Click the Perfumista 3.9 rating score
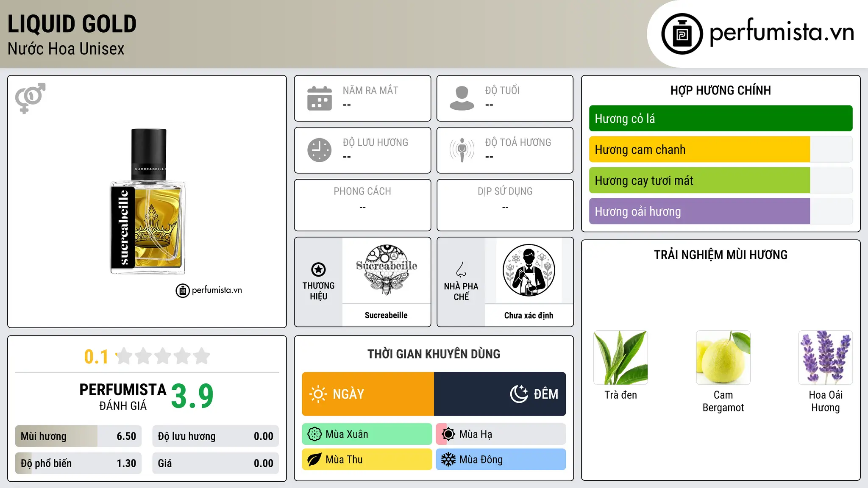Viewport: 868px width, 488px height. coord(192,396)
